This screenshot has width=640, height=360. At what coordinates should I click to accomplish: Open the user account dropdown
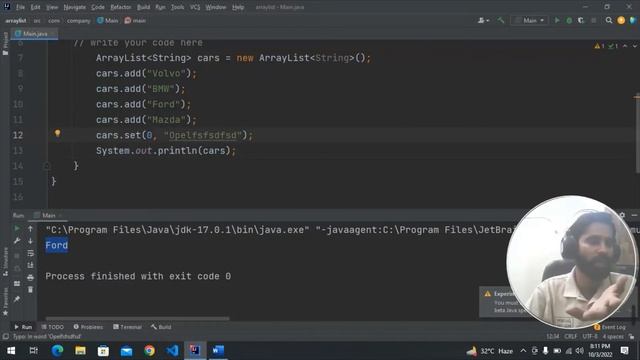tap(483, 20)
